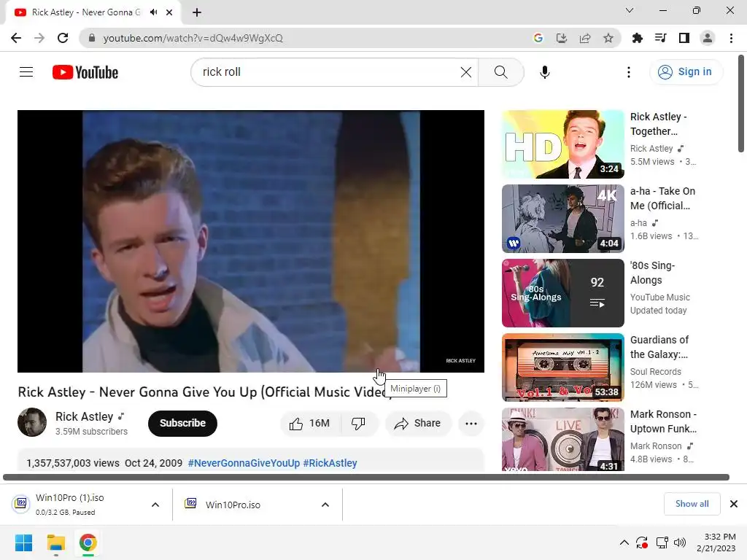Share the Rick Astley video
Viewport: 747px width, 560px height.
coord(417,424)
